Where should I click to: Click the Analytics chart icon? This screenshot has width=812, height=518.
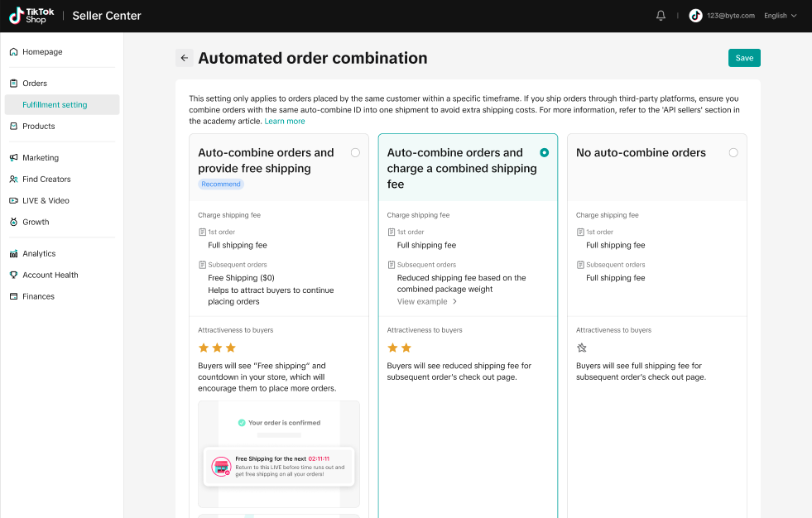coord(14,254)
